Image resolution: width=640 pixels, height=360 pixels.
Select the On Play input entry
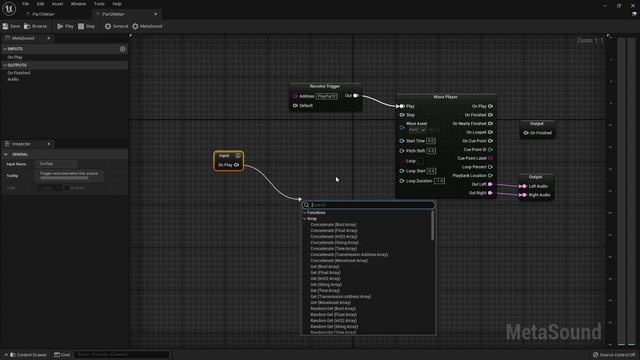pyautogui.click(x=15, y=57)
